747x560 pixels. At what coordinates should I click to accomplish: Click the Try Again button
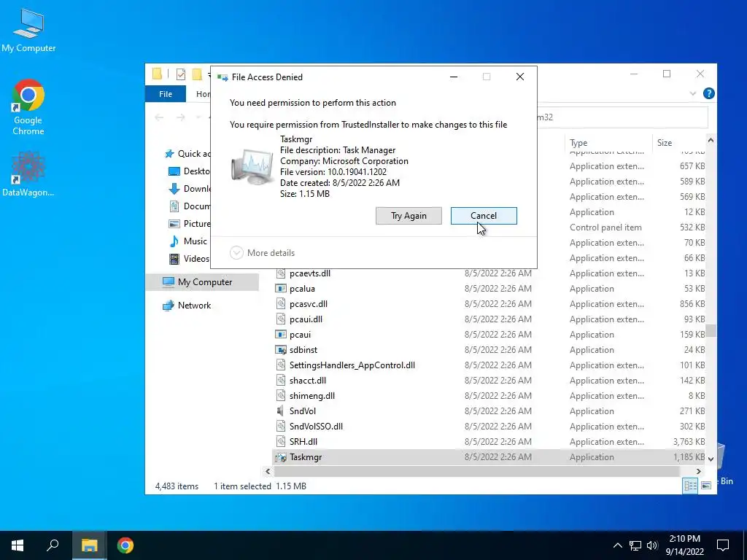click(x=409, y=216)
